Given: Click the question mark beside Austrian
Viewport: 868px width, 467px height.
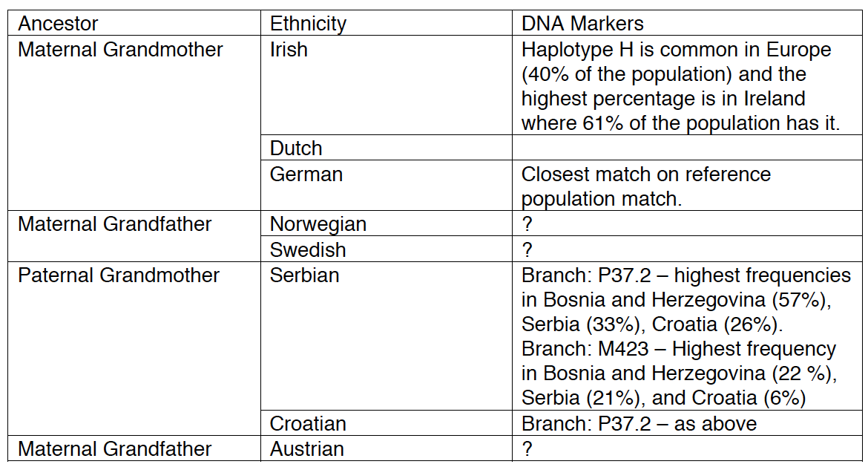Looking at the screenshot, I should [x=527, y=448].
